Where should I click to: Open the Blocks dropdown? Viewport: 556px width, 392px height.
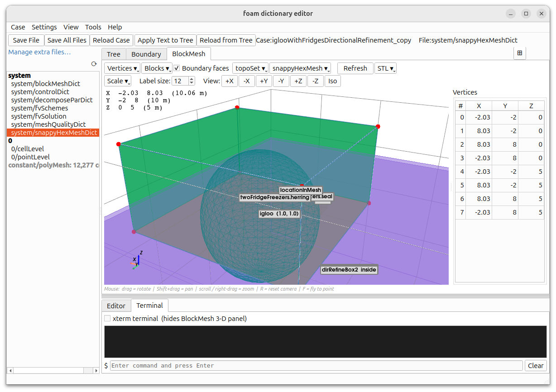tap(157, 68)
